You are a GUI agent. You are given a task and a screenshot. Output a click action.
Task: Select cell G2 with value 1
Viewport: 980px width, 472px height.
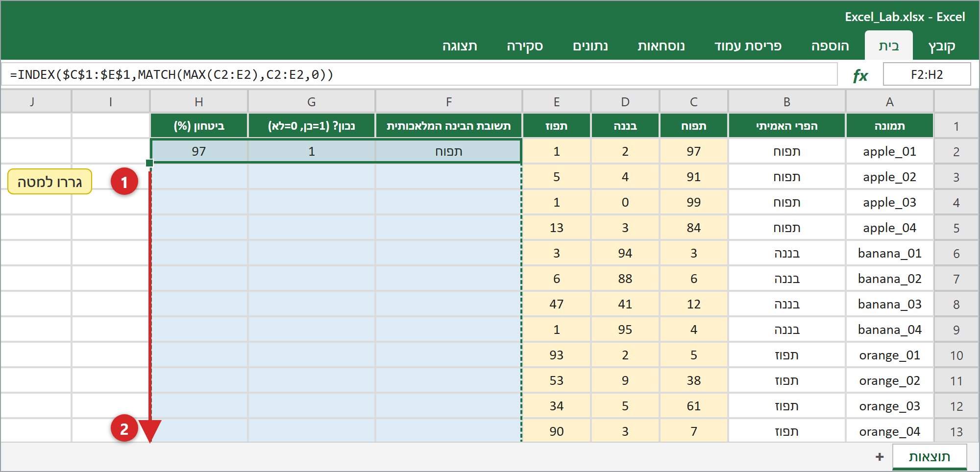coord(312,151)
